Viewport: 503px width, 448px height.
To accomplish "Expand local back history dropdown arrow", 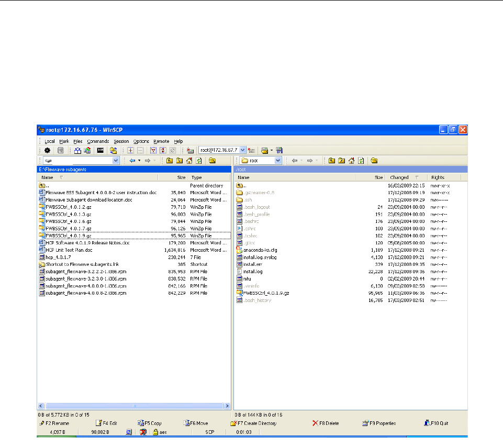I will [139, 161].
